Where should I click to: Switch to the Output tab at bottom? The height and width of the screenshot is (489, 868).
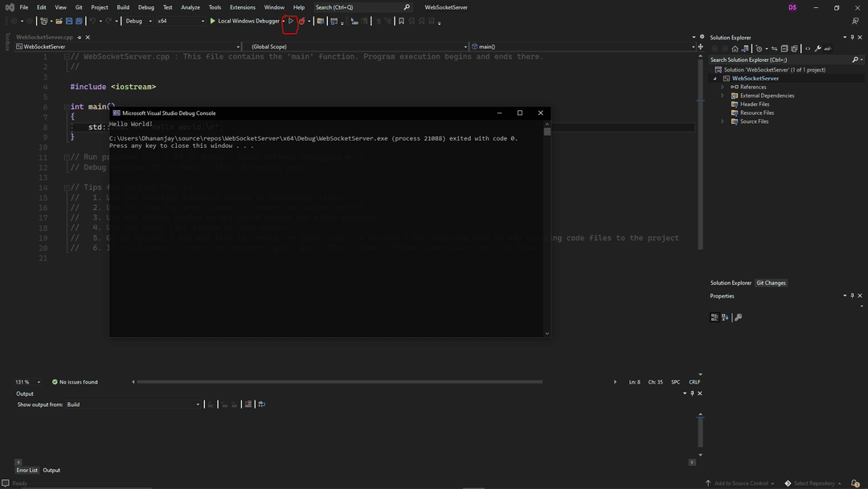pos(51,471)
